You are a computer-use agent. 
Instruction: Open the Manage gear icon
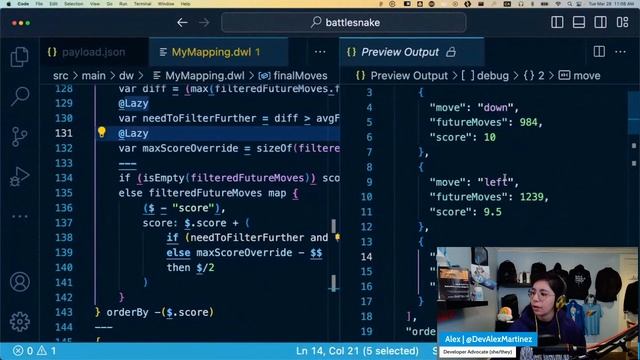tap(20, 322)
